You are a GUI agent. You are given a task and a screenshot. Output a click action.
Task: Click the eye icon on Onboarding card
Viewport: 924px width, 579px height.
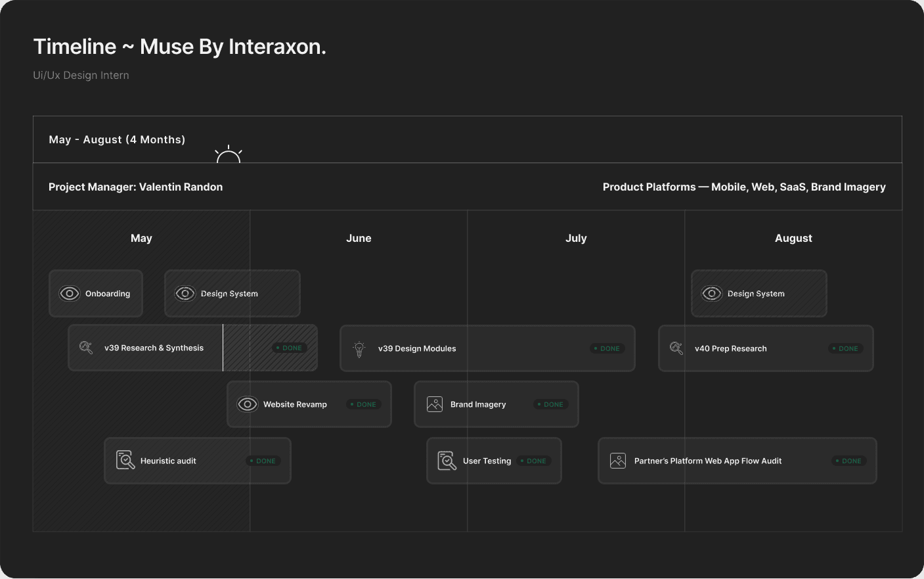pos(70,294)
